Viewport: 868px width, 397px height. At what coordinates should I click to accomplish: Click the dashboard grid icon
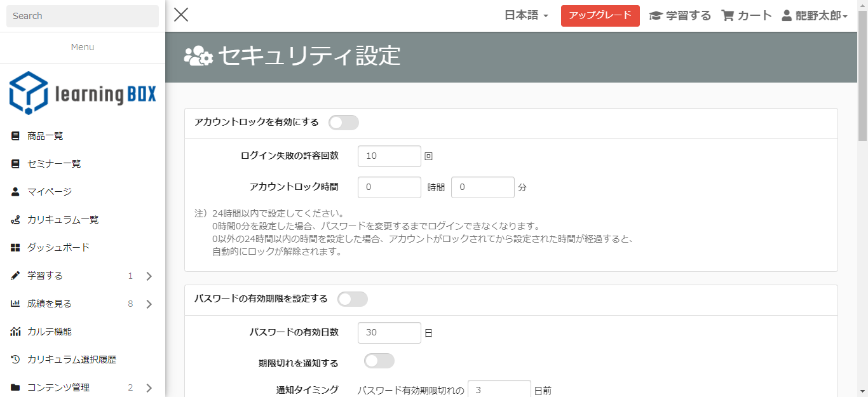click(16, 248)
